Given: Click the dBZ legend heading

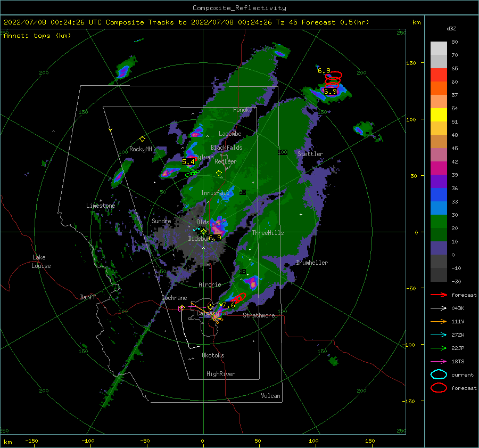Looking at the screenshot, I should (x=451, y=29).
